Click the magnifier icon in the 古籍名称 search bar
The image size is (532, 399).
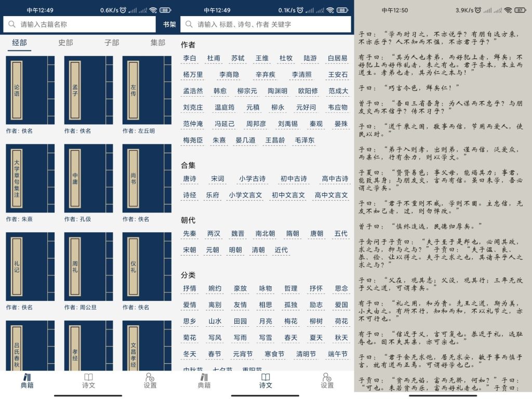coord(11,24)
